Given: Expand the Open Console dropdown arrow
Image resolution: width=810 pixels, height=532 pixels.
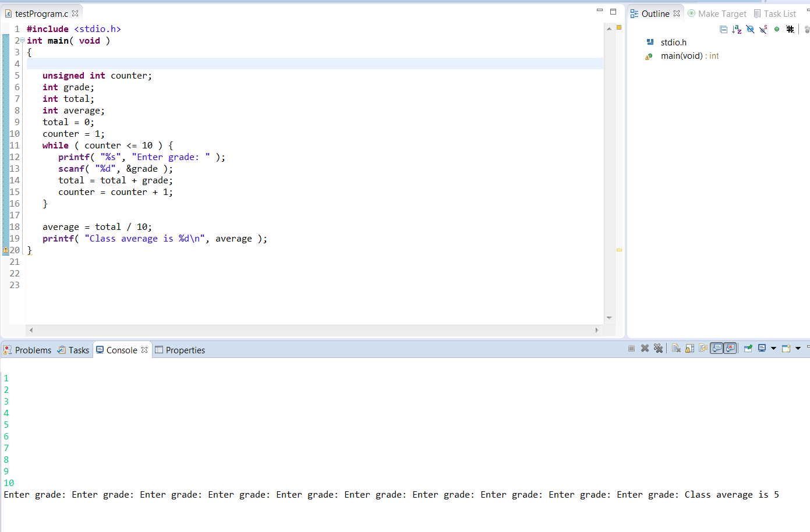Looking at the screenshot, I should [798, 348].
